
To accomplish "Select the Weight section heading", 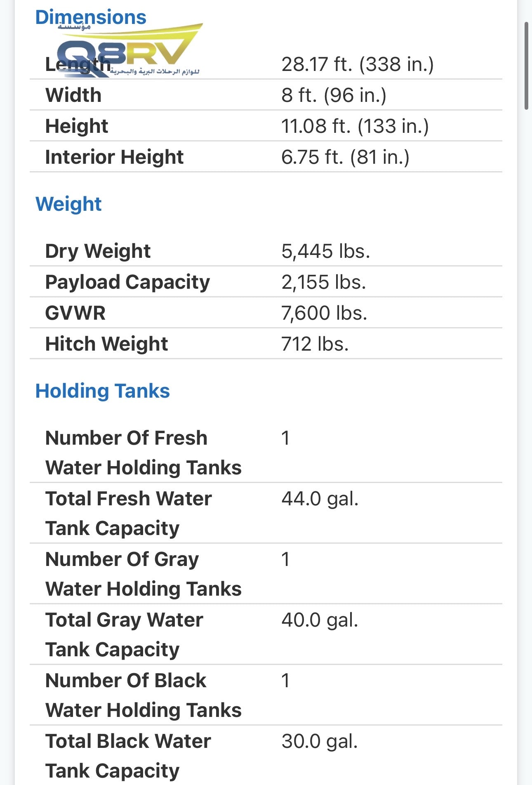I will tap(68, 204).
